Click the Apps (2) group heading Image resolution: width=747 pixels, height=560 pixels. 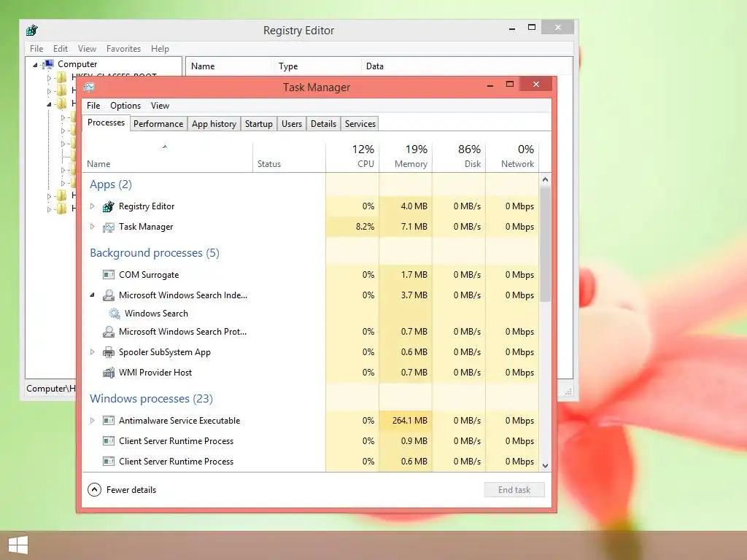click(111, 184)
